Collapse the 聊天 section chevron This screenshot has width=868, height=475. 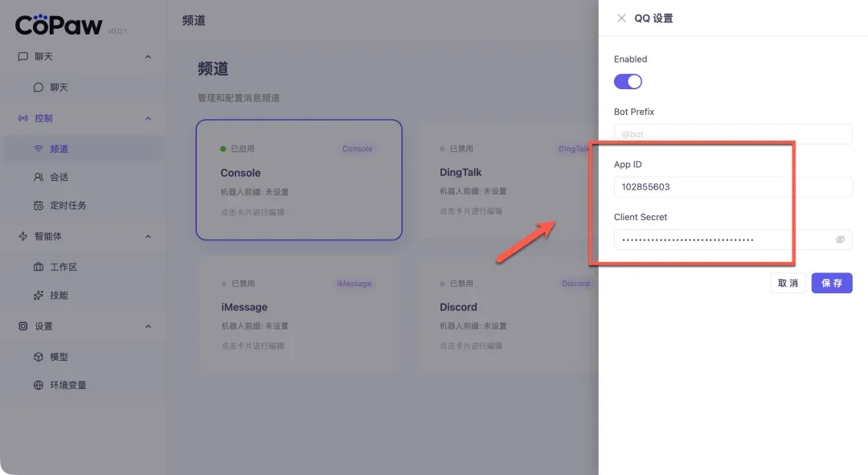pos(148,57)
